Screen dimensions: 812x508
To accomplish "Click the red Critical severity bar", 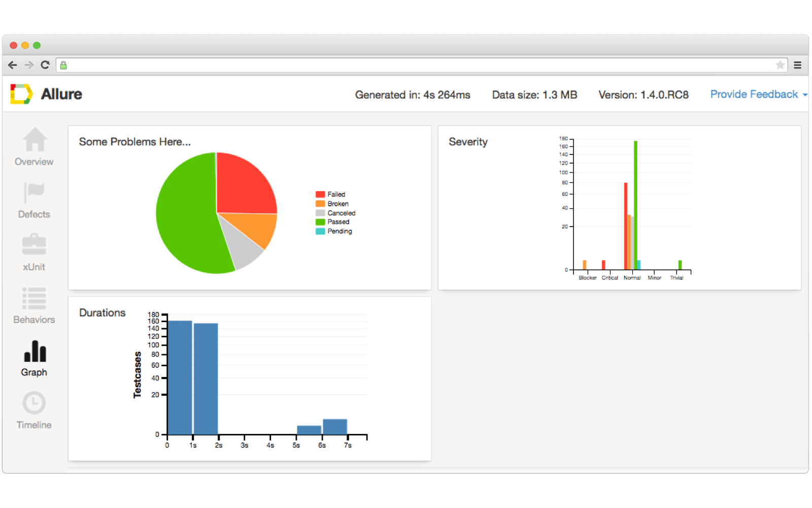I will 603,265.
